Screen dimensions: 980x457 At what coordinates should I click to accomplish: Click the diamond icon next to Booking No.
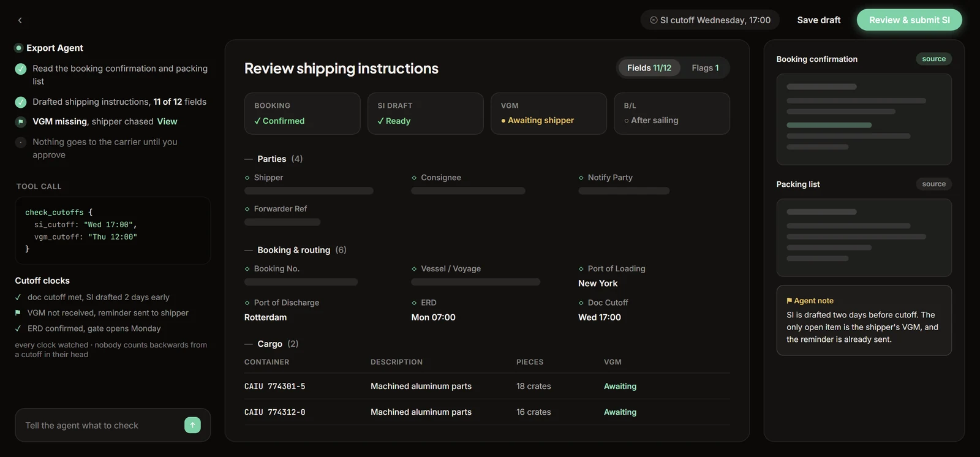tap(247, 269)
